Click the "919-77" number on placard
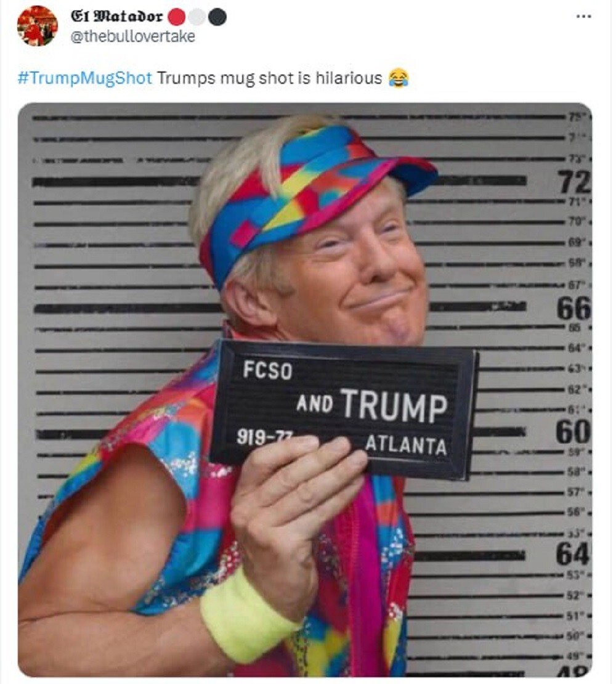This screenshot has height=684, width=616. coord(264,437)
